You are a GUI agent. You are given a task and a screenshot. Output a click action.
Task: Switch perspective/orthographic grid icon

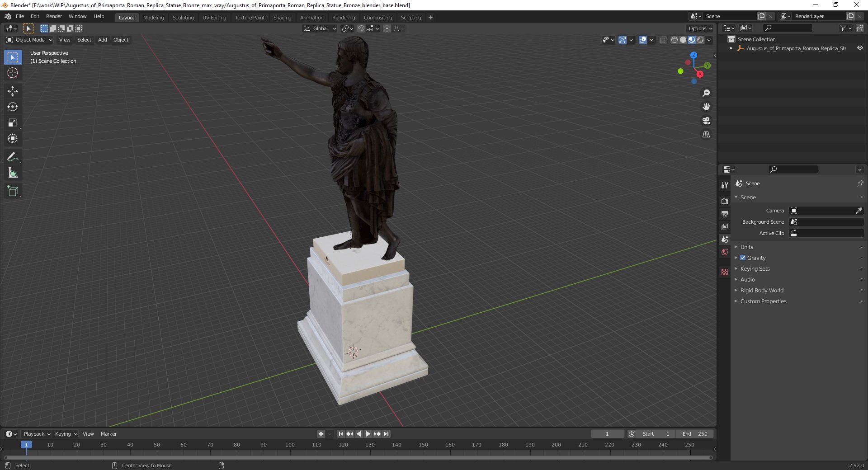pos(706,135)
